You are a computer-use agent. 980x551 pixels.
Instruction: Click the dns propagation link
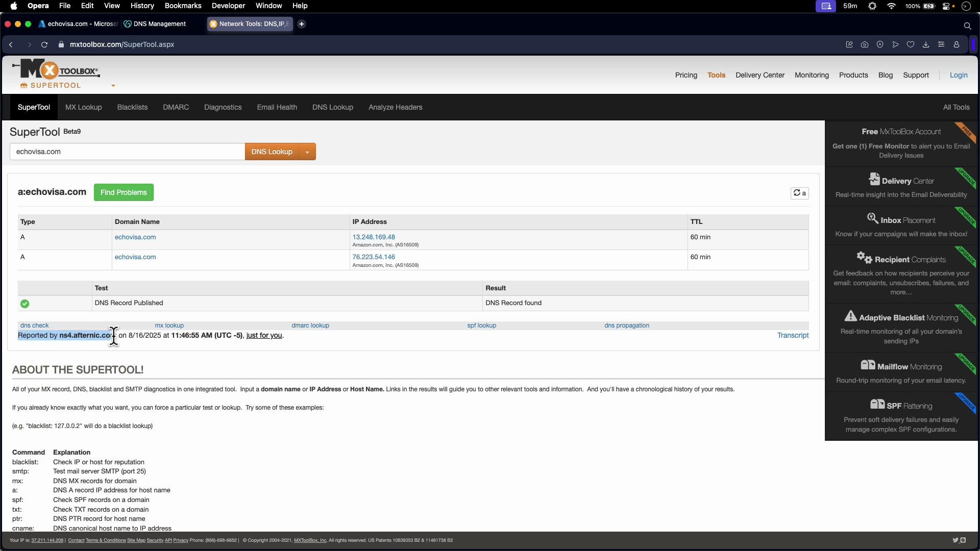(627, 325)
